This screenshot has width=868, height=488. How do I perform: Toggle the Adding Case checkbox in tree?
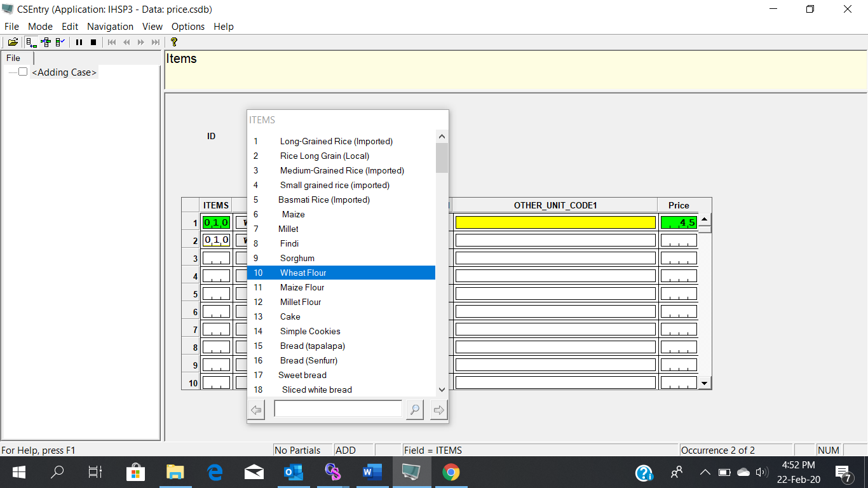click(23, 72)
